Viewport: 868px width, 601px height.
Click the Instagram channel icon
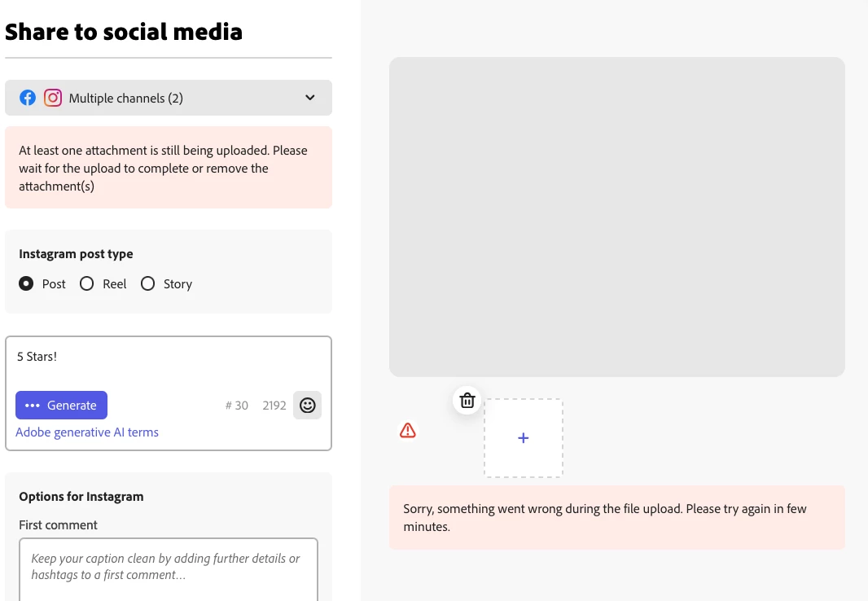coord(53,98)
